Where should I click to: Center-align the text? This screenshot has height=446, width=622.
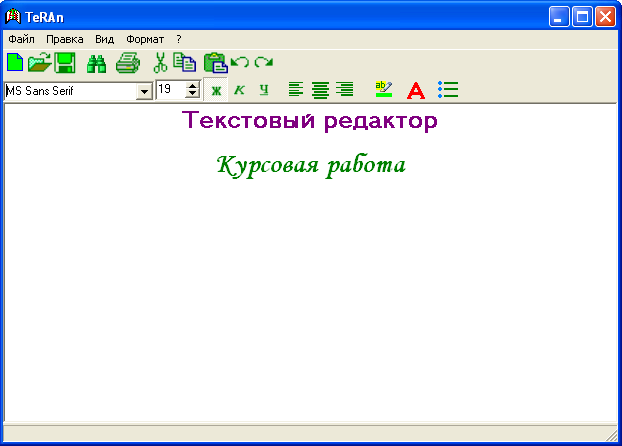click(x=320, y=90)
